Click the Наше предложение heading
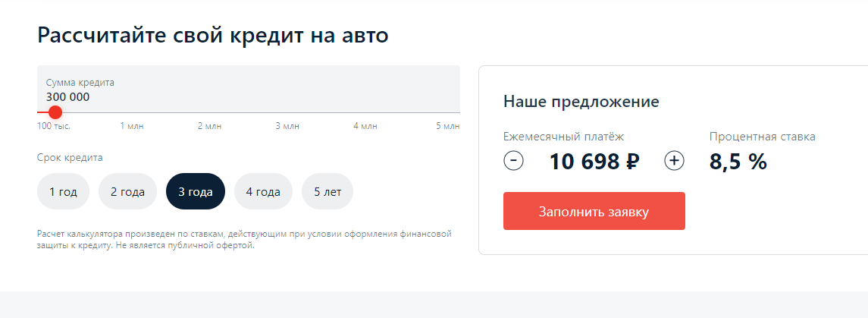Image resolution: width=868 pixels, height=318 pixels. coord(581,102)
